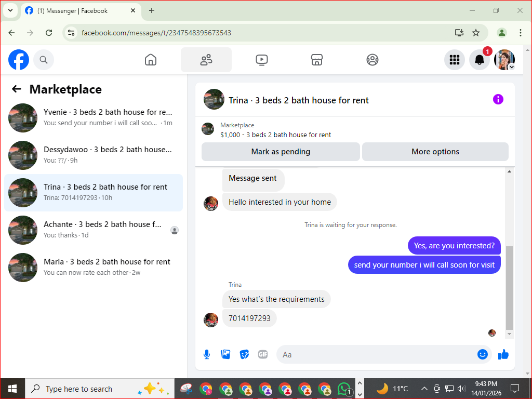Open the emoji picker smiley
The height and width of the screenshot is (399, 532).
point(483,354)
